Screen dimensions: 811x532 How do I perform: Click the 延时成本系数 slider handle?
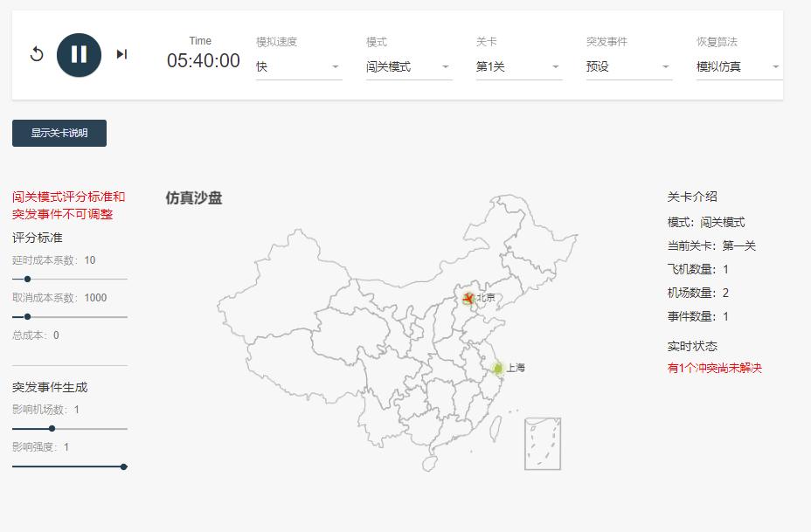point(27,279)
